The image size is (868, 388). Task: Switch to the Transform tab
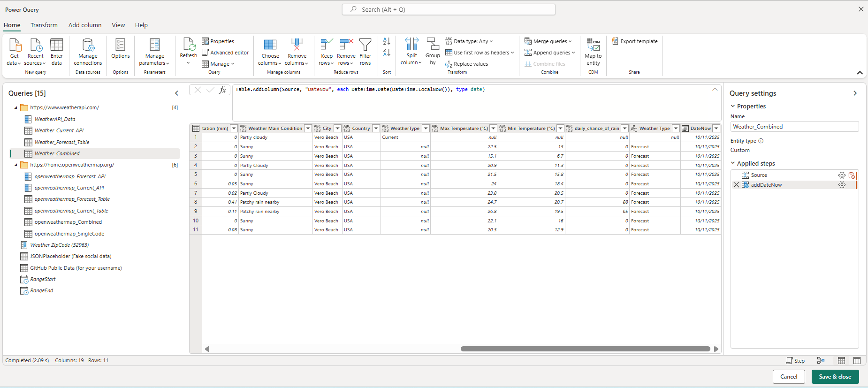click(44, 25)
